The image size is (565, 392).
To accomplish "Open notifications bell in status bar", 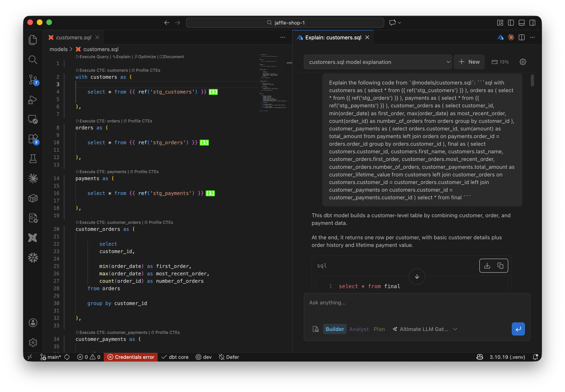I will 535,357.
